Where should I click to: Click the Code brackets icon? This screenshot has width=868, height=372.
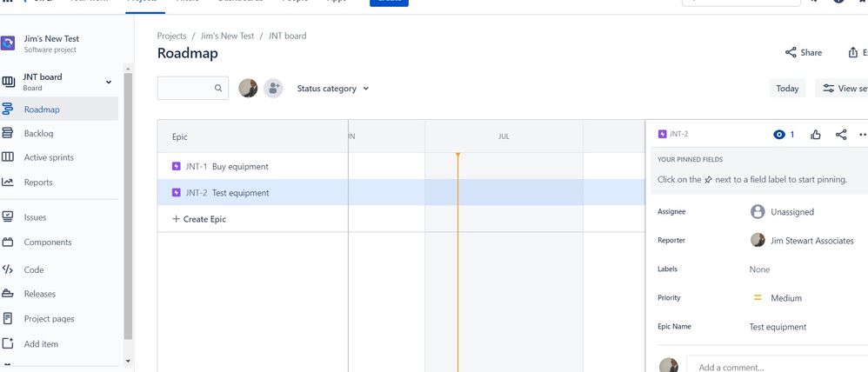8,269
